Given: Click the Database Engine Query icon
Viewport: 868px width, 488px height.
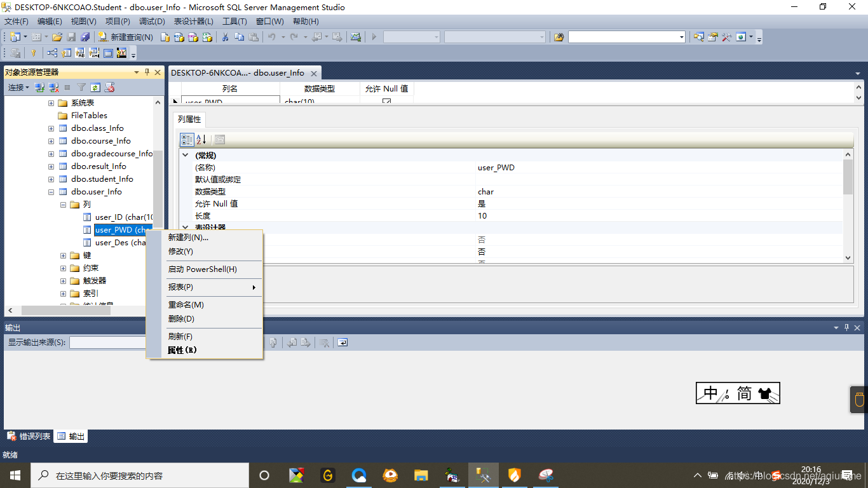Looking at the screenshot, I should [x=165, y=37].
